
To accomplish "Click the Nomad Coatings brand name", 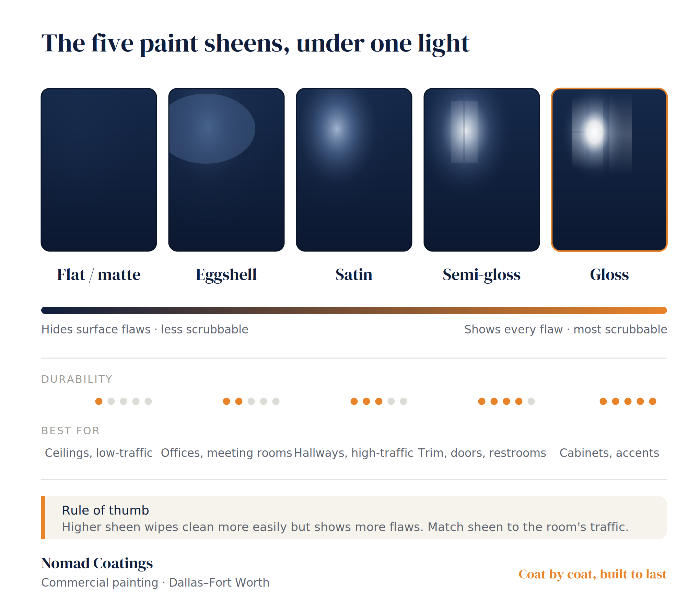I will pos(97,563).
